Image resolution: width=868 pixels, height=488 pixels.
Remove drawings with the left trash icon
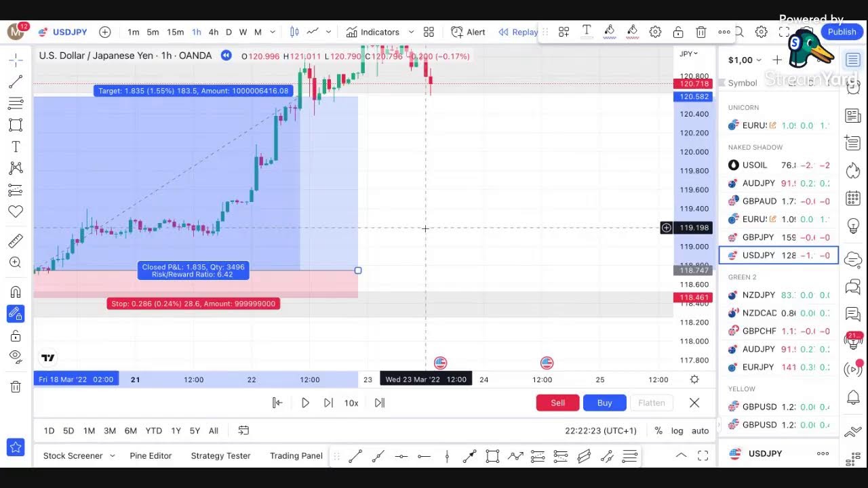click(16, 386)
